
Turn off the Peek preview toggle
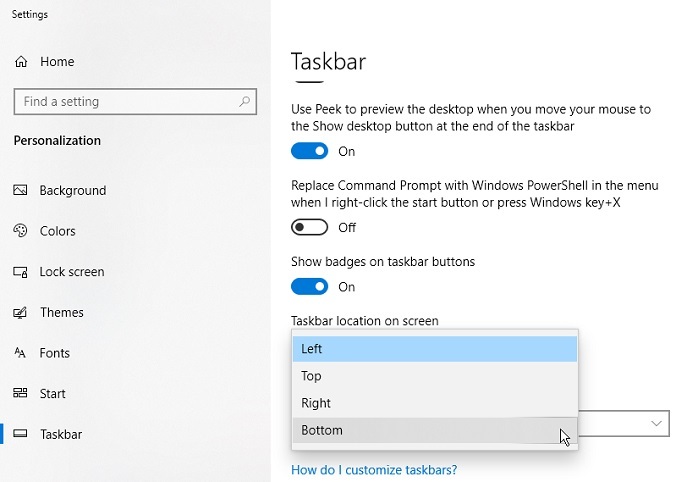[x=309, y=151]
